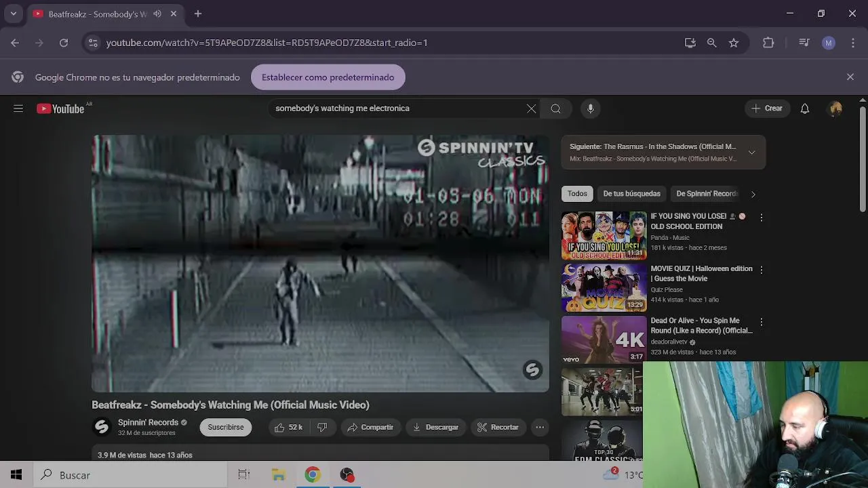Select the De tus búsquedas chip

pyautogui.click(x=632, y=194)
